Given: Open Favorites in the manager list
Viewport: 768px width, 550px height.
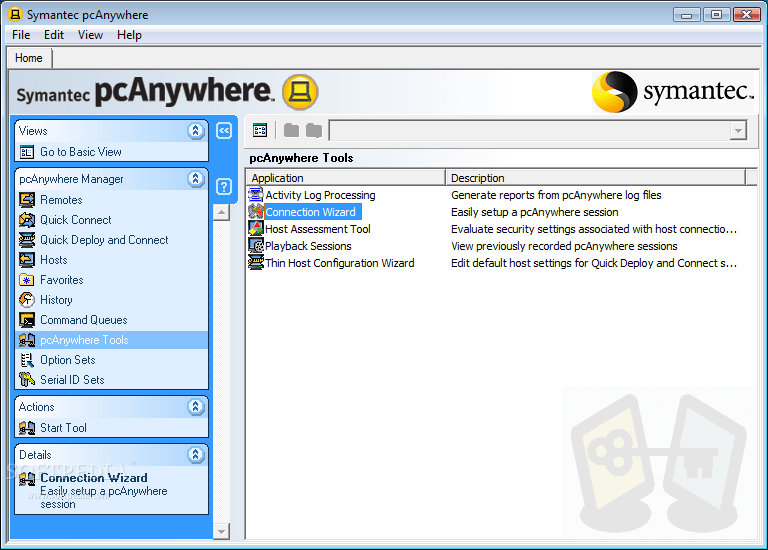Looking at the screenshot, I should click(x=62, y=280).
